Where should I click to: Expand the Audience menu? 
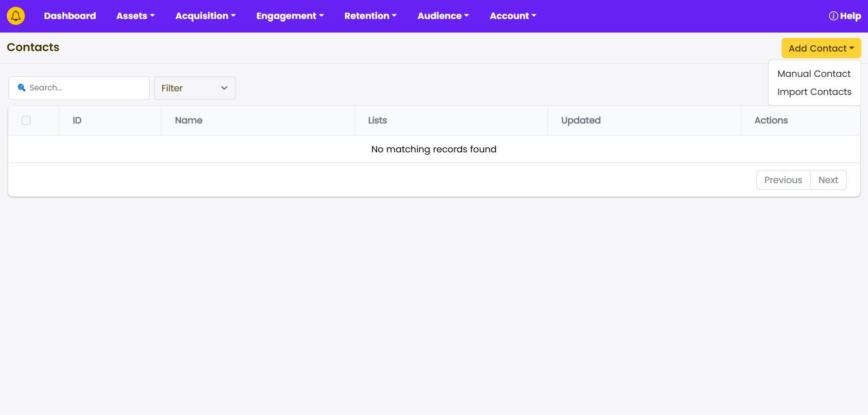point(443,16)
